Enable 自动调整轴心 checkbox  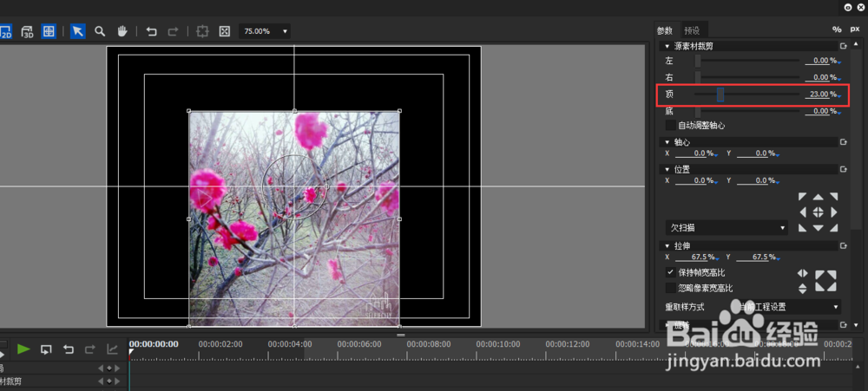(671, 126)
